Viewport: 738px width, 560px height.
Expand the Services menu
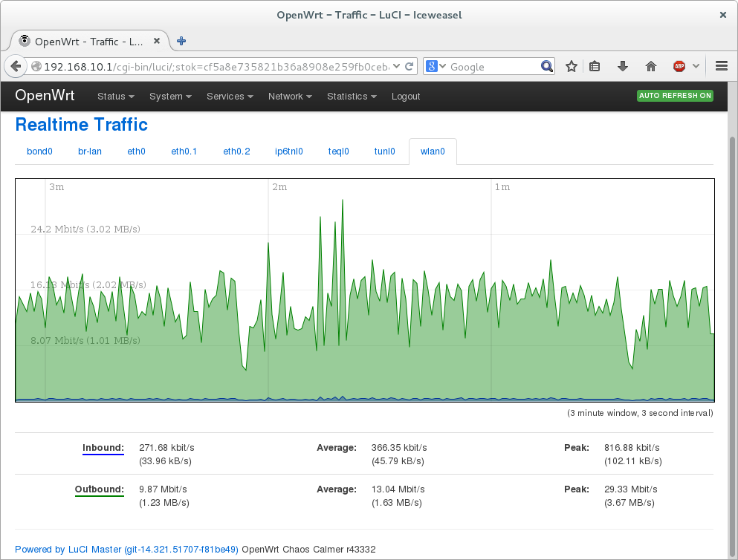(x=230, y=97)
